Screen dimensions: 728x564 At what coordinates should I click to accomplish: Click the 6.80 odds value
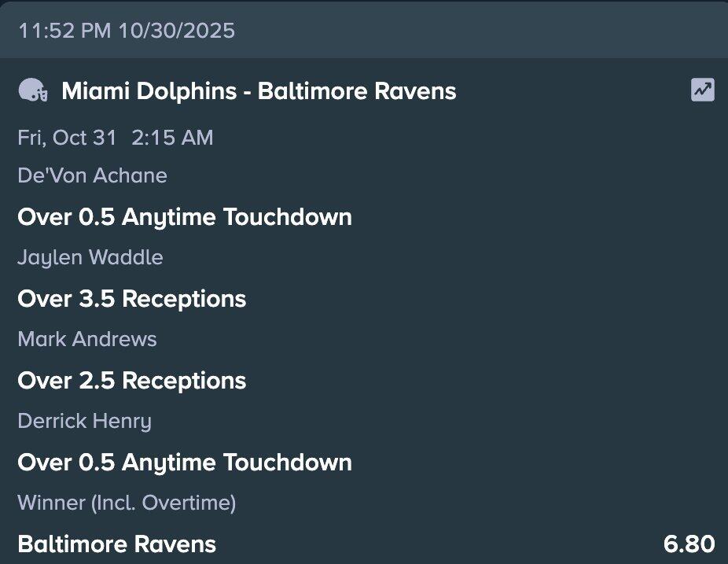click(689, 544)
